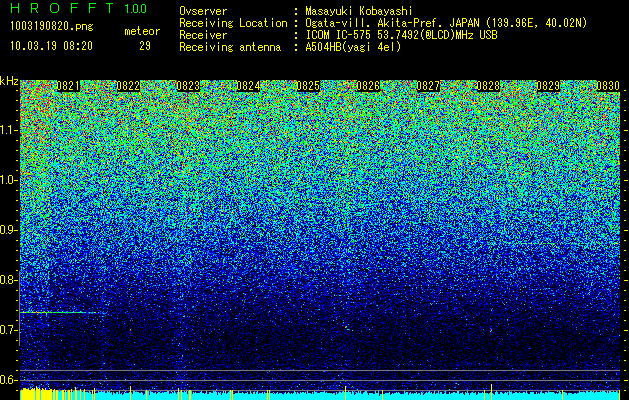Image resolution: width=629 pixels, height=400 pixels.
Task: Click the kHz axis unit label
Action: point(9,81)
